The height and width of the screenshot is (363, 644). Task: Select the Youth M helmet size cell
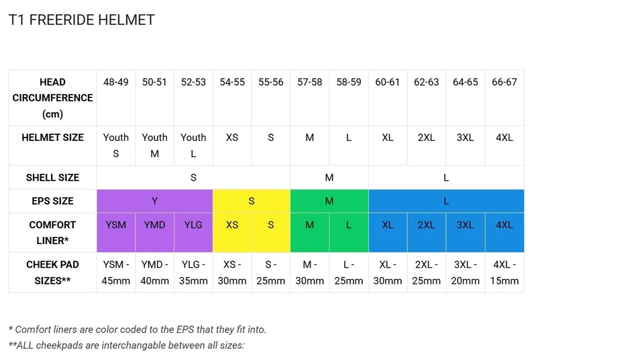(x=154, y=145)
